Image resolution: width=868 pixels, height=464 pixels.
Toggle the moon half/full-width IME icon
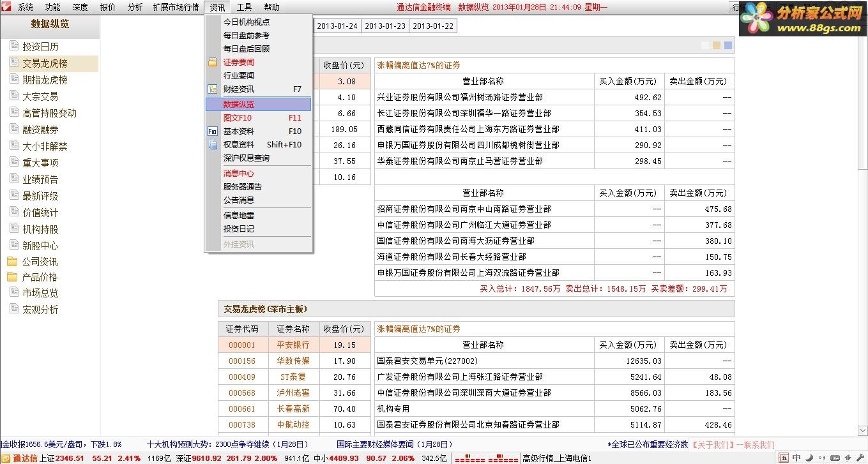809,458
